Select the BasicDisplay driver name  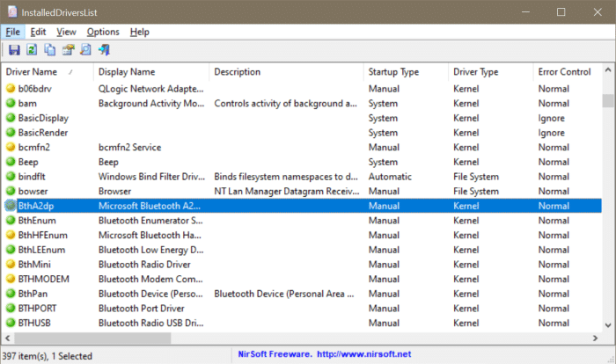43,118
